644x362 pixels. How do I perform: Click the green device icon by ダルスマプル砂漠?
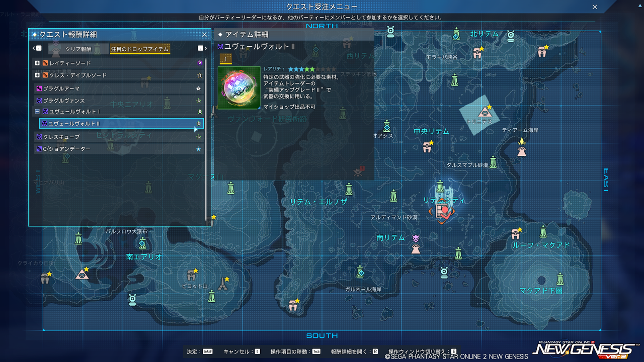[x=494, y=162]
